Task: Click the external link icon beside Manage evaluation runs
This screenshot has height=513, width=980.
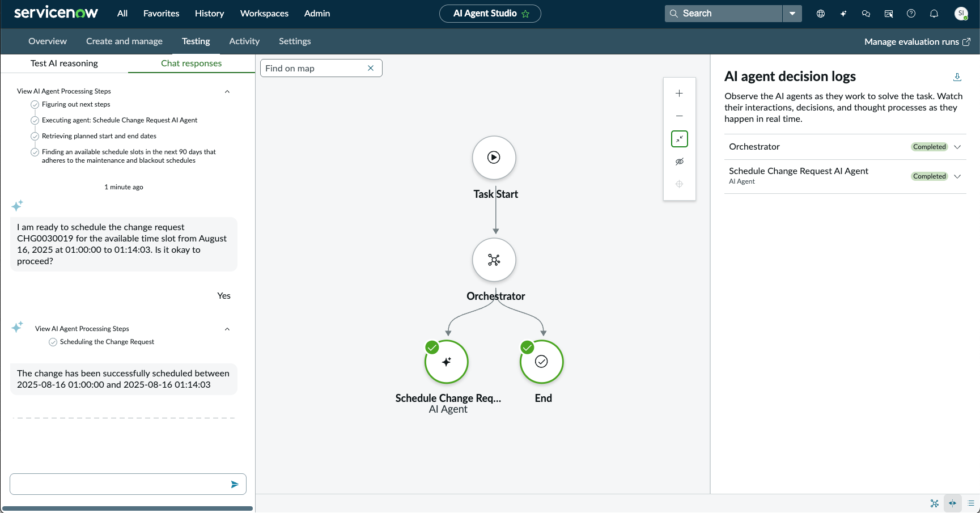Action: pyautogui.click(x=966, y=41)
